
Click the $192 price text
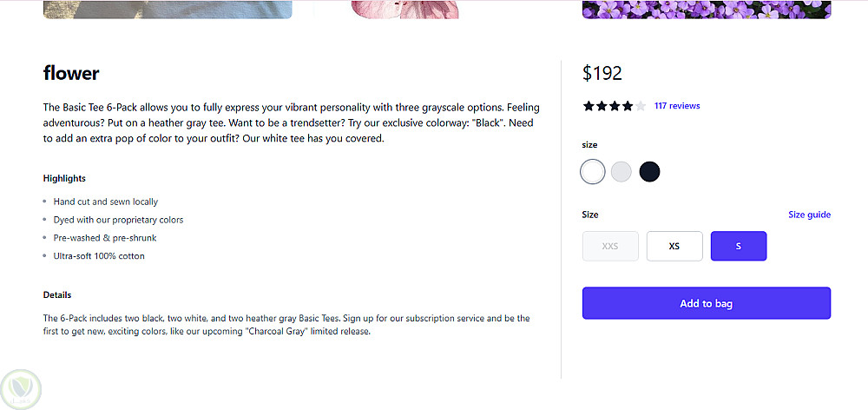tap(602, 73)
